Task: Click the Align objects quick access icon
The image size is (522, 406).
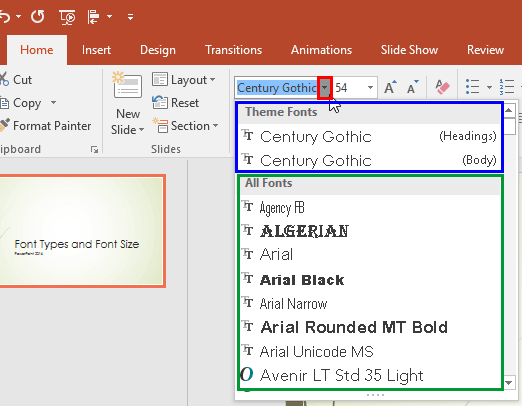Action: (93, 17)
